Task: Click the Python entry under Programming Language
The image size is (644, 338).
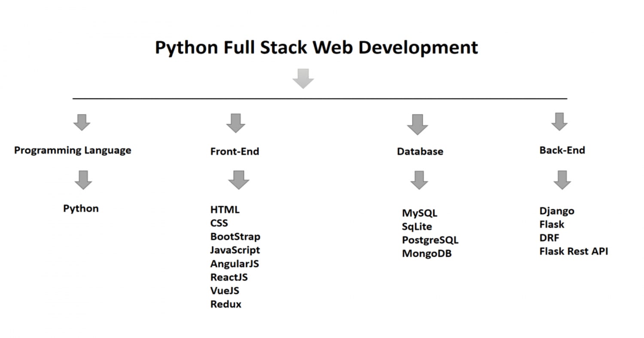Action: point(81,209)
